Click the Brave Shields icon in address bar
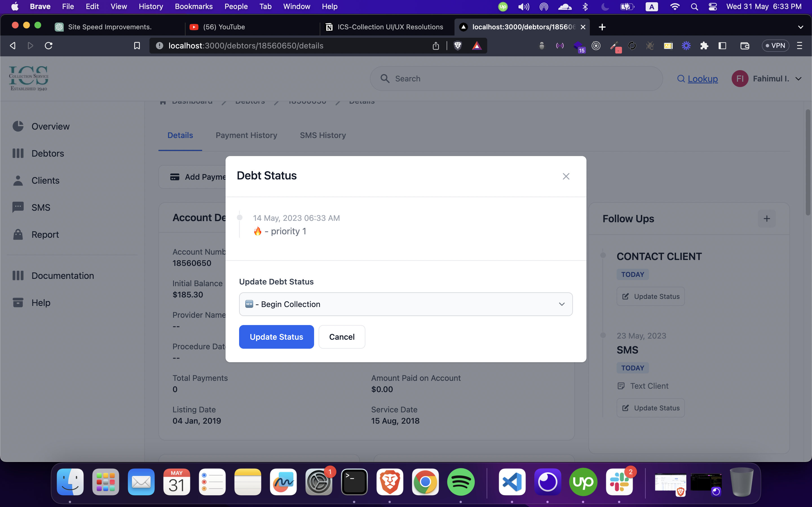This screenshot has height=507, width=812. point(458,46)
